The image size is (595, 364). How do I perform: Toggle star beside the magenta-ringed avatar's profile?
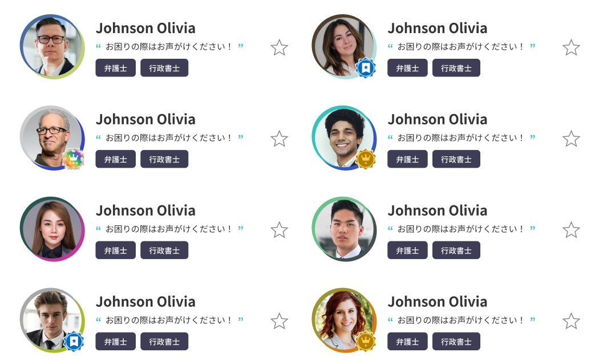(279, 230)
